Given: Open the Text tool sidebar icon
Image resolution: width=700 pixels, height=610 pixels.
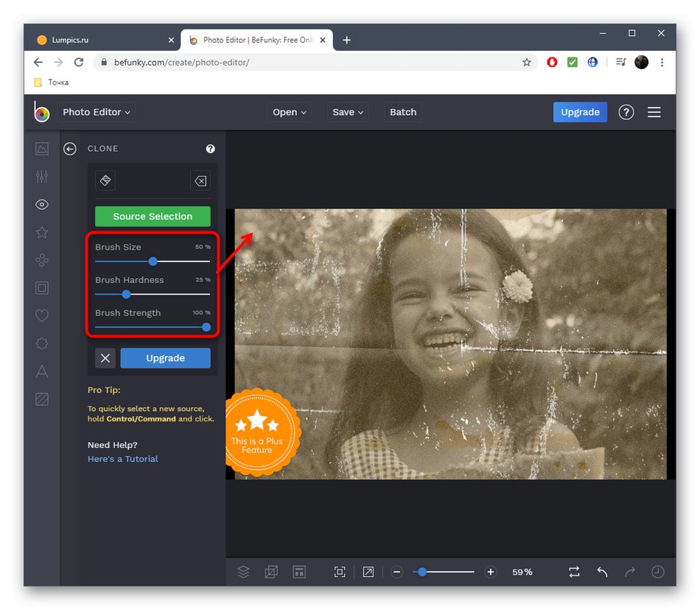Looking at the screenshot, I should point(42,371).
